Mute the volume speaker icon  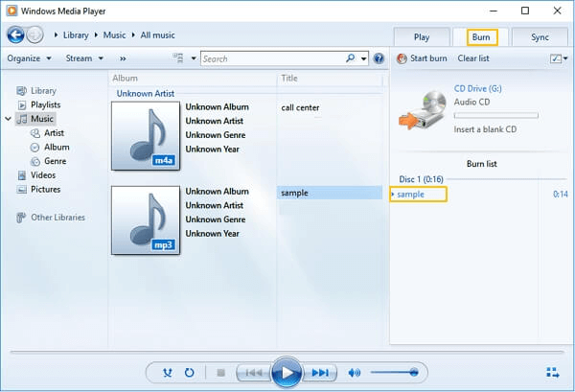coord(354,373)
